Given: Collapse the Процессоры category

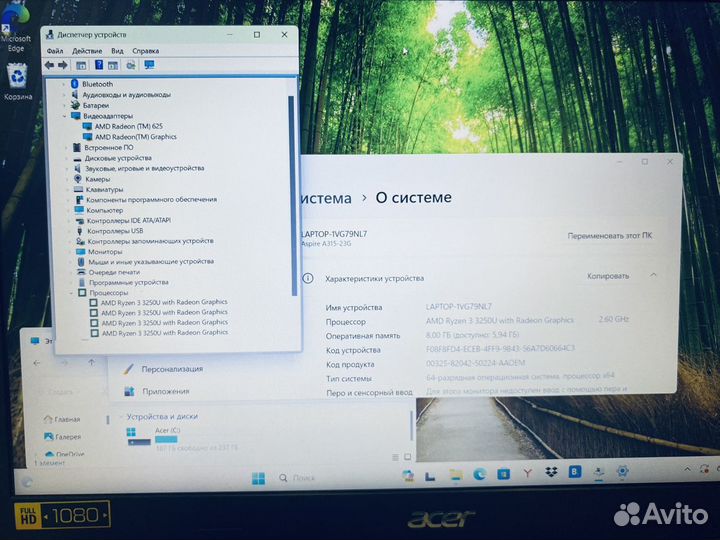Looking at the screenshot, I should (x=71, y=292).
